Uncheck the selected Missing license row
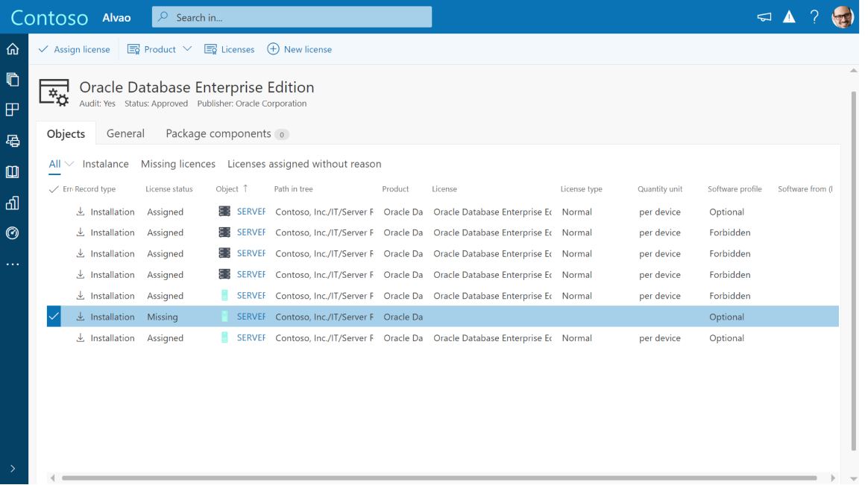The image size is (868, 485). [x=54, y=317]
